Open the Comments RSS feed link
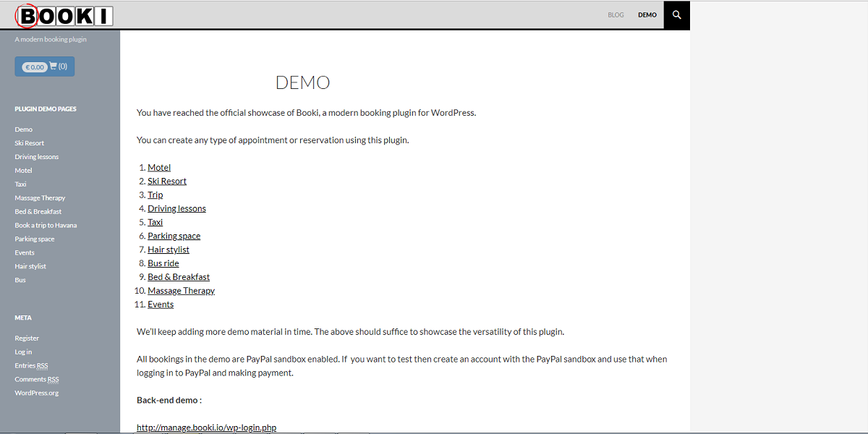This screenshot has width=868, height=434. pyautogui.click(x=37, y=380)
